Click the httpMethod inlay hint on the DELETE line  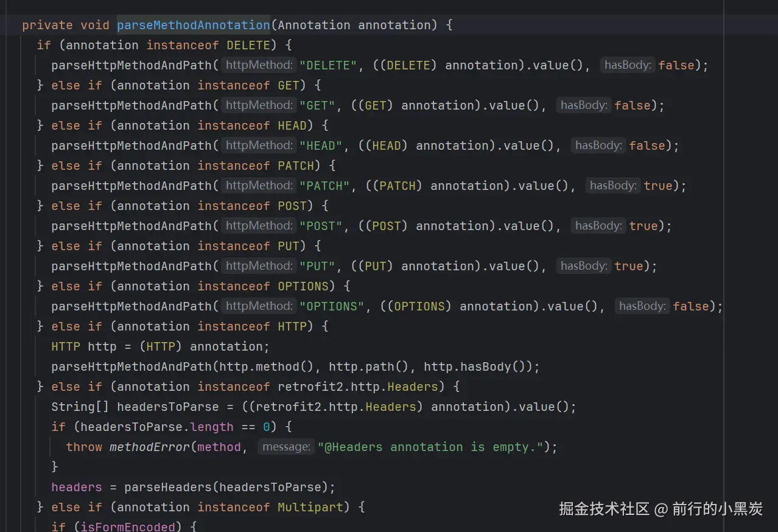(258, 65)
